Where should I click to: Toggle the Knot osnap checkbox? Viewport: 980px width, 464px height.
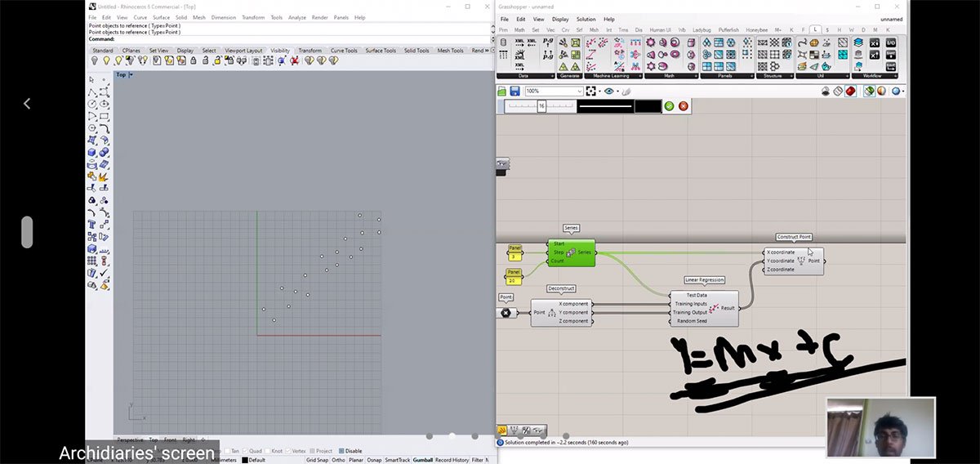(x=267, y=451)
